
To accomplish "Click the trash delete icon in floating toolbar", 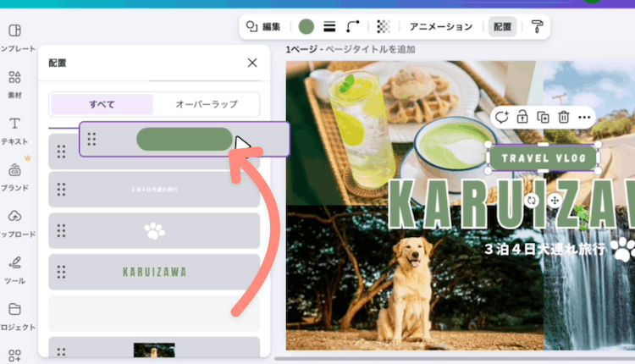I will click(x=563, y=118).
